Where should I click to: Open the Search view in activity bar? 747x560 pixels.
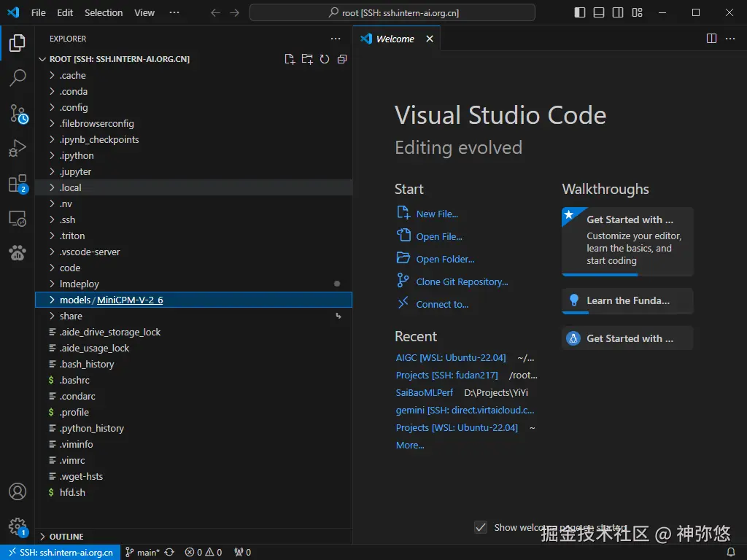pyautogui.click(x=18, y=77)
